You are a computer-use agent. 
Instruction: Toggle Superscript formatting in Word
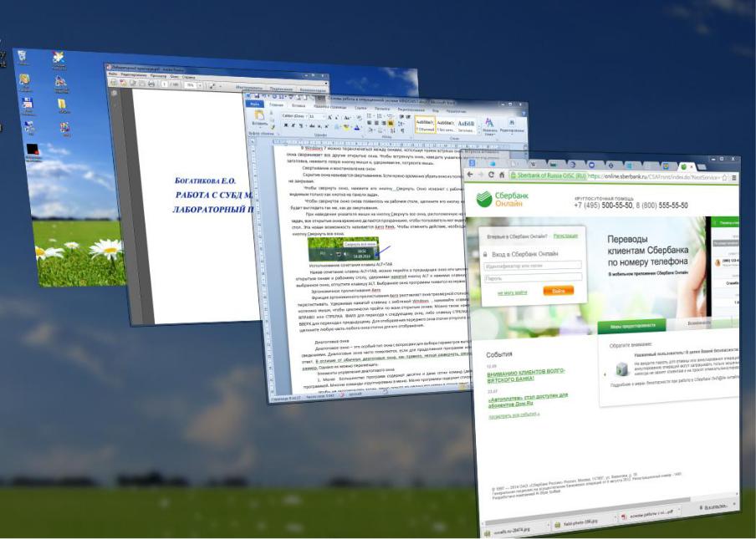[x=326, y=126]
